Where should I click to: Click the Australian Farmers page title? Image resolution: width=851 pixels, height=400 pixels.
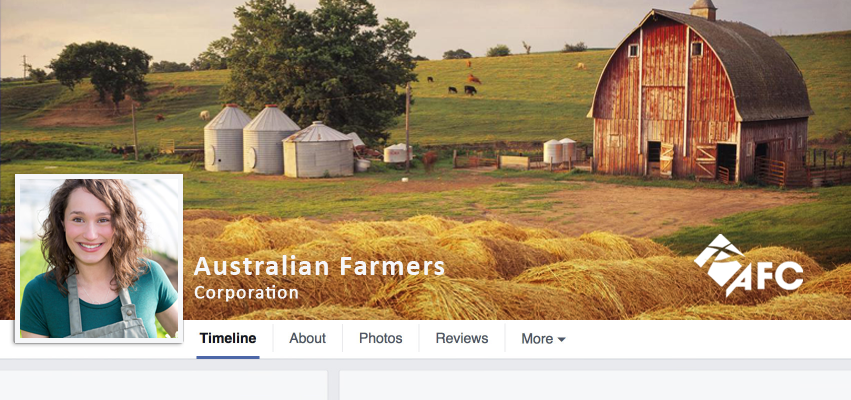319,266
